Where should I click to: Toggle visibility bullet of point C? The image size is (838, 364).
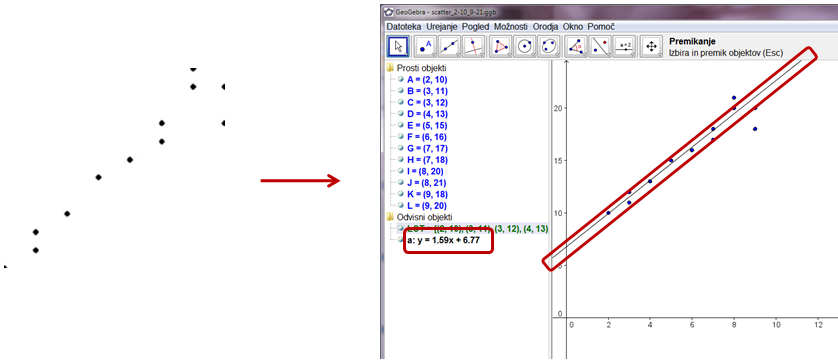click(400, 102)
